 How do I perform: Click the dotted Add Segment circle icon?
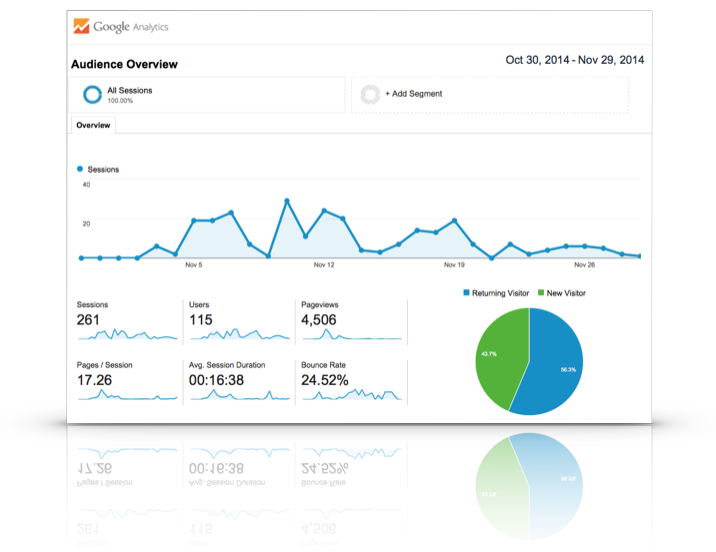371,94
